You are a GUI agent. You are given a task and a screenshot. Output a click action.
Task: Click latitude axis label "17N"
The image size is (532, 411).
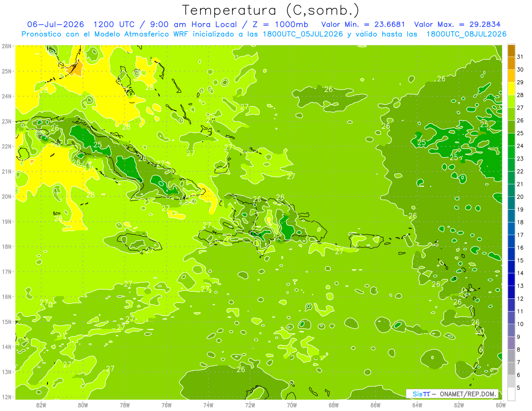[x=7, y=271]
